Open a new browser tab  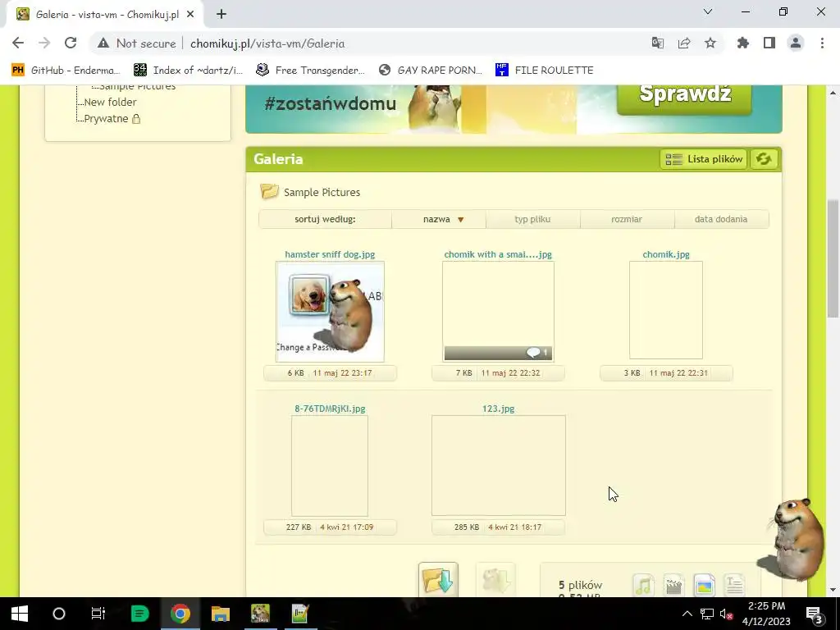pos(221,15)
